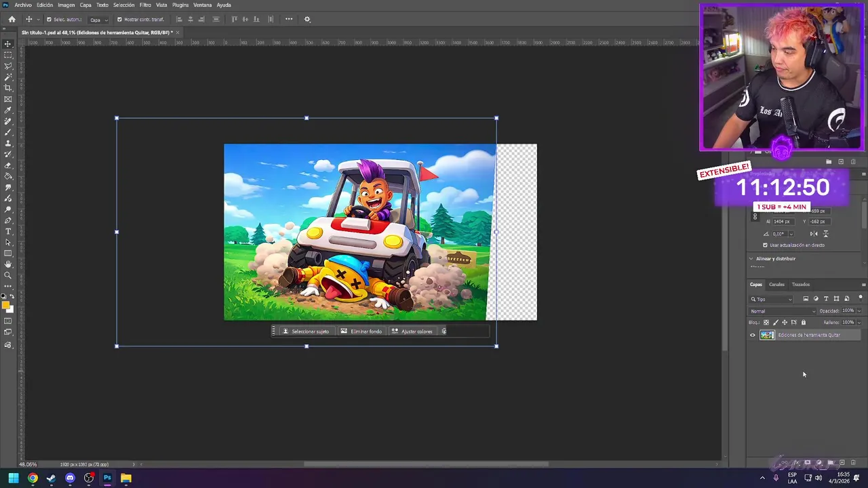Select the Hand tool

click(x=8, y=264)
